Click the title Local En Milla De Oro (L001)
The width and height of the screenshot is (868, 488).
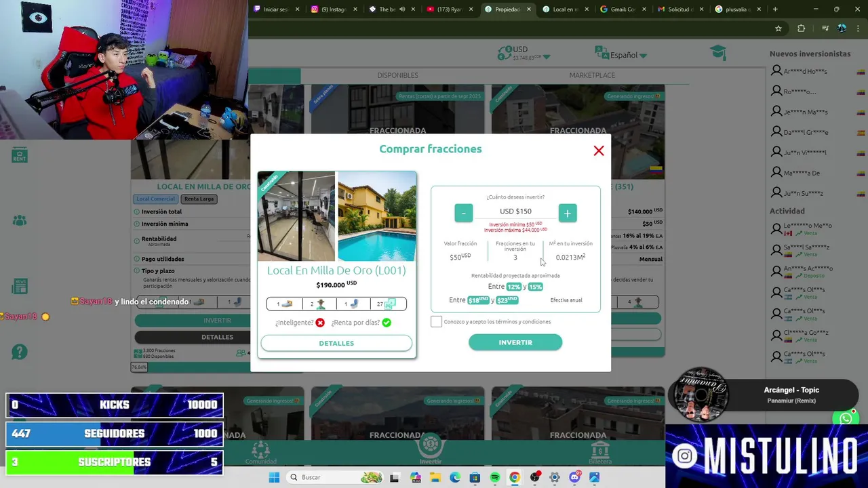[336, 270]
